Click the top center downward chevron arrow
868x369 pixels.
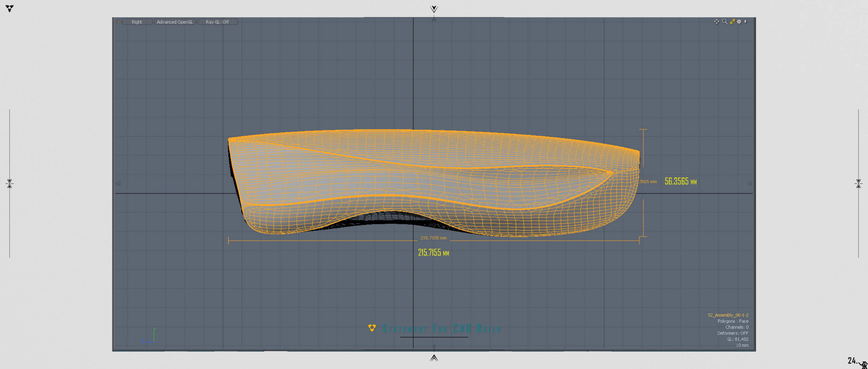pyautogui.click(x=434, y=9)
